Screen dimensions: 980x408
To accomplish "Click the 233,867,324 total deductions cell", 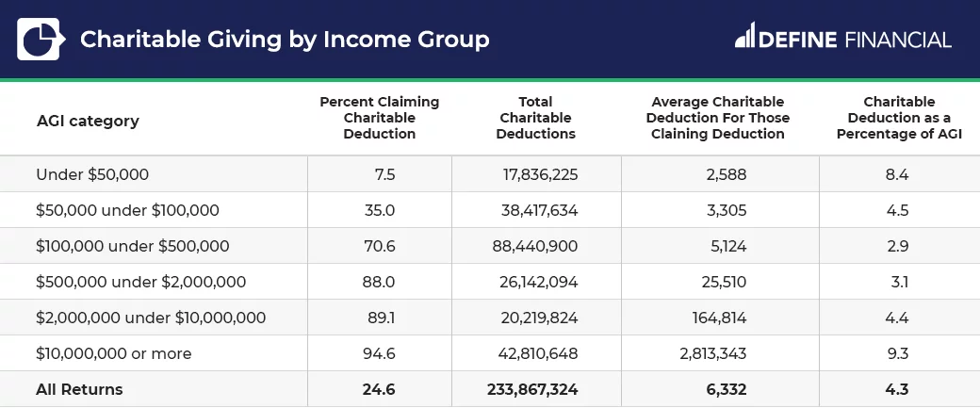I will [532, 389].
